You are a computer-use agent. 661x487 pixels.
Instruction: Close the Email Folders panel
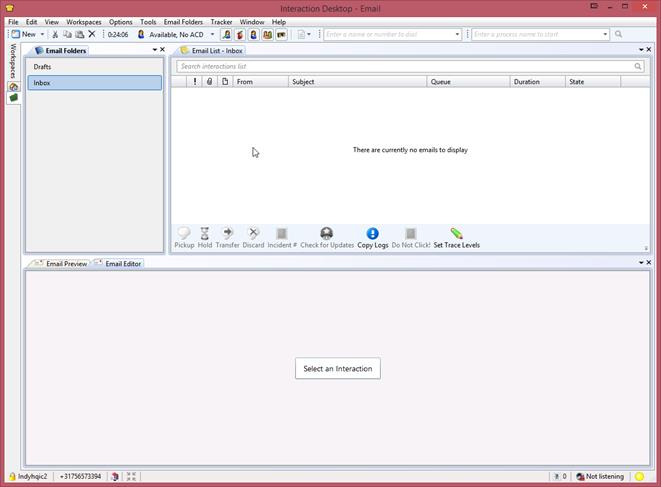pos(163,50)
